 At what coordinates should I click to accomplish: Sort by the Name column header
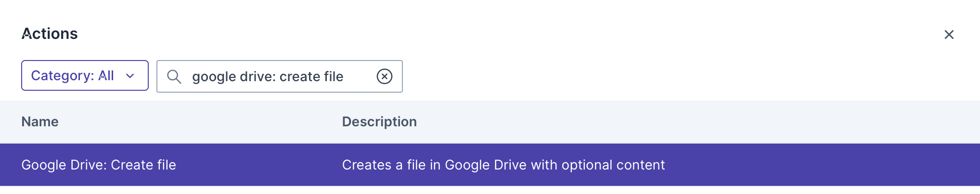[x=40, y=122]
